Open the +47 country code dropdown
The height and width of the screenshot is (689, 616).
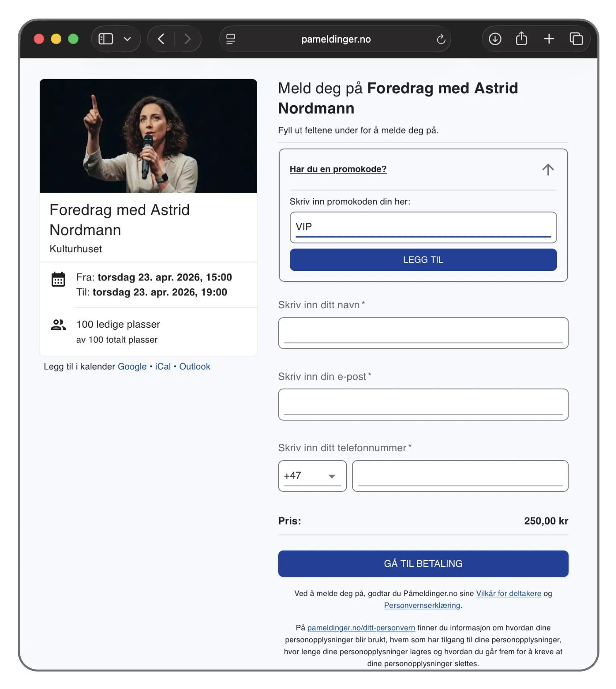(312, 476)
